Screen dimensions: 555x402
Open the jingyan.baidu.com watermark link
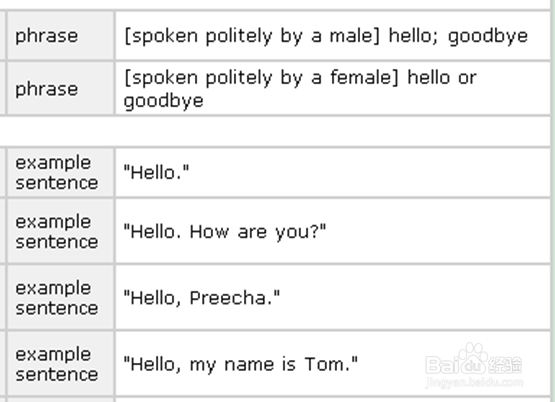474,383
